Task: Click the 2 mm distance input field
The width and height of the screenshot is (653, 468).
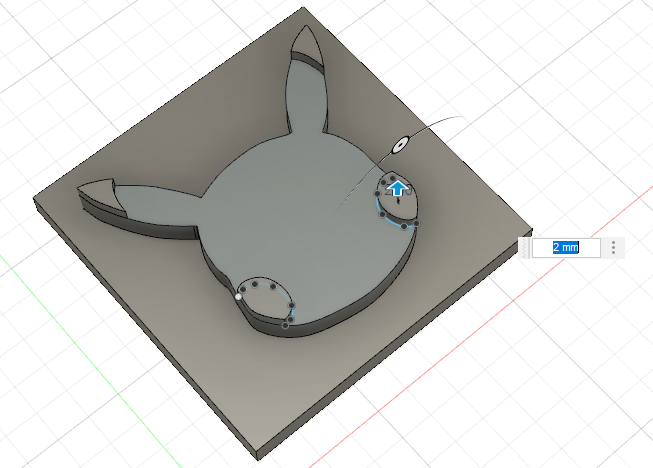Action: [x=566, y=248]
